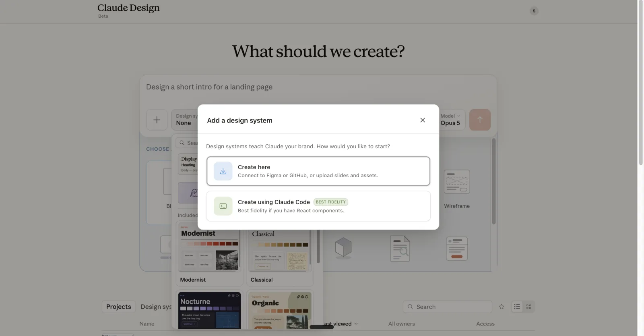Choose Create using Claude Code option
This screenshot has height=336, width=644.
click(318, 206)
